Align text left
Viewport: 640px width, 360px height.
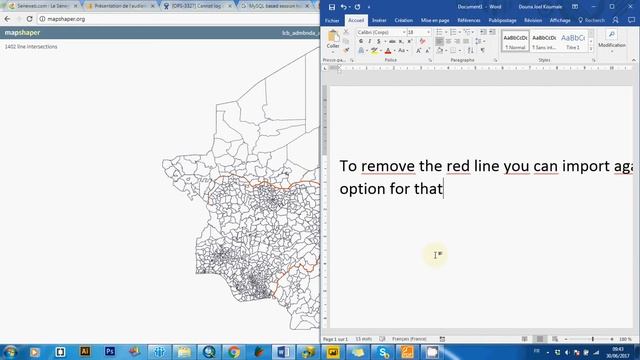(439, 41)
